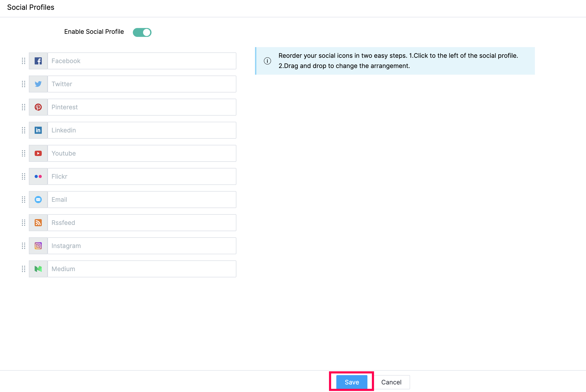Click the info icon in reorder hint
This screenshot has width=586, height=392.
click(x=267, y=61)
